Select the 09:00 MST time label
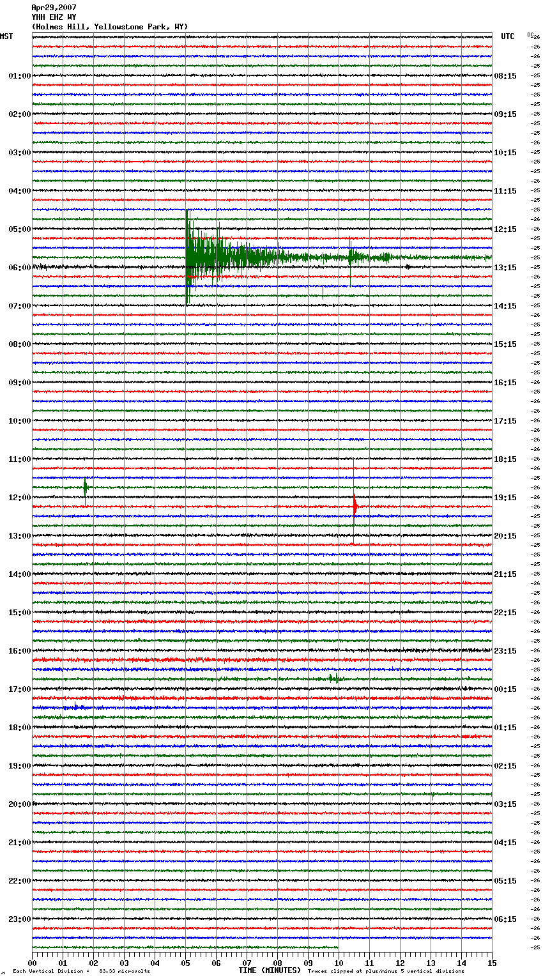The height and width of the screenshot is (980, 543). 20,383
